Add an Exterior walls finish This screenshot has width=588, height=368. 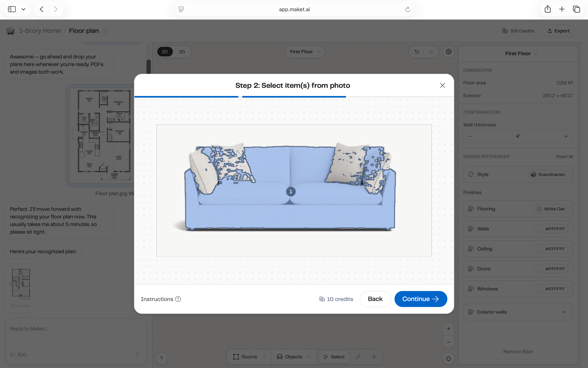(564, 312)
